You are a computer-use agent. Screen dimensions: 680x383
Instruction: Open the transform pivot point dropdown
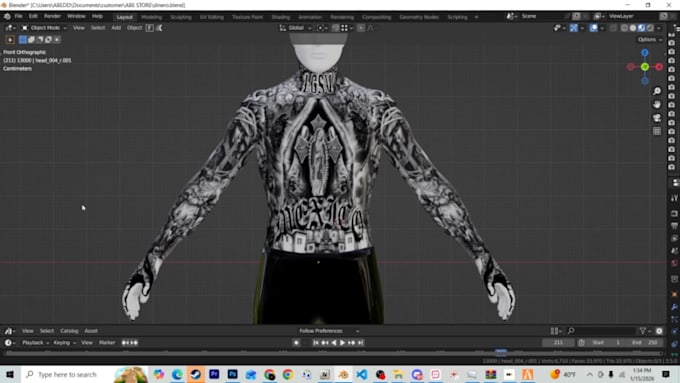[x=322, y=28]
